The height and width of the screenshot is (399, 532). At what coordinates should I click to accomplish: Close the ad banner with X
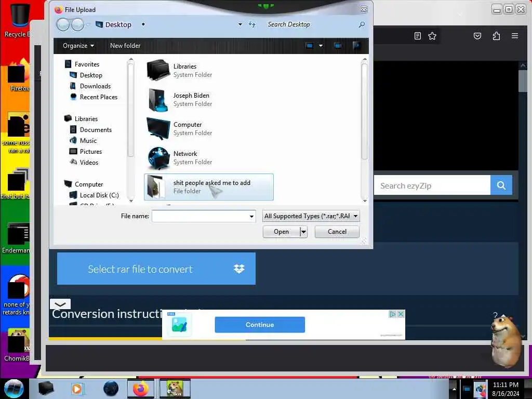pyautogui.click(x=401, y=314)
